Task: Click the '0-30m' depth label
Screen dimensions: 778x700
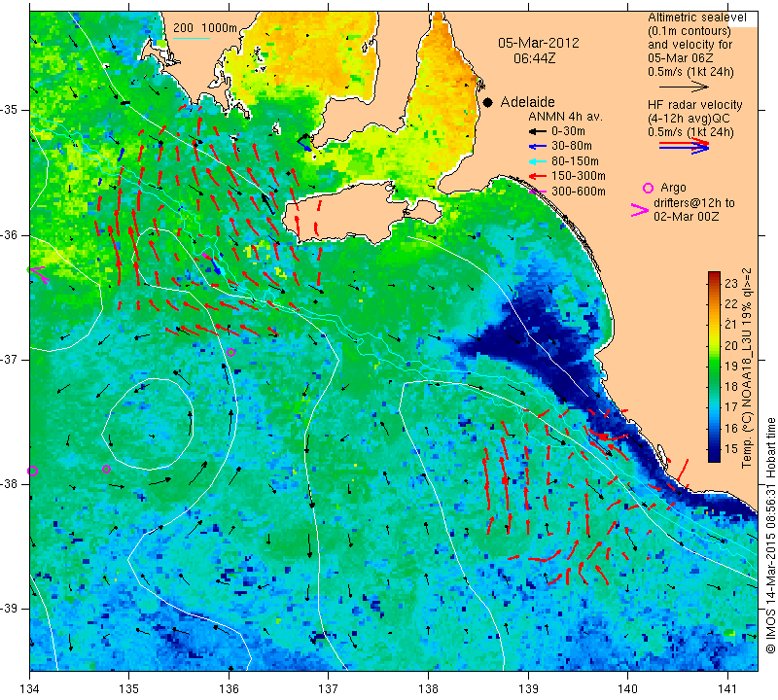Action: click(x=568, y=131)
